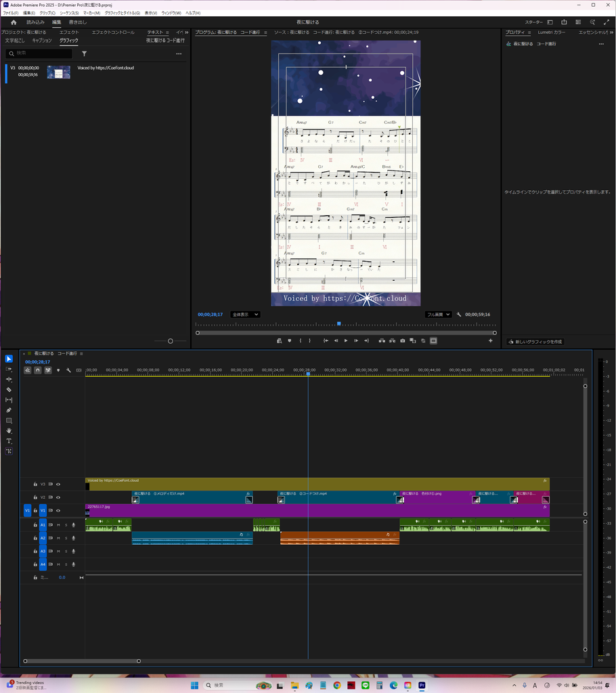Mute audio track A1
Screen dimensions: 616x693
58,525
